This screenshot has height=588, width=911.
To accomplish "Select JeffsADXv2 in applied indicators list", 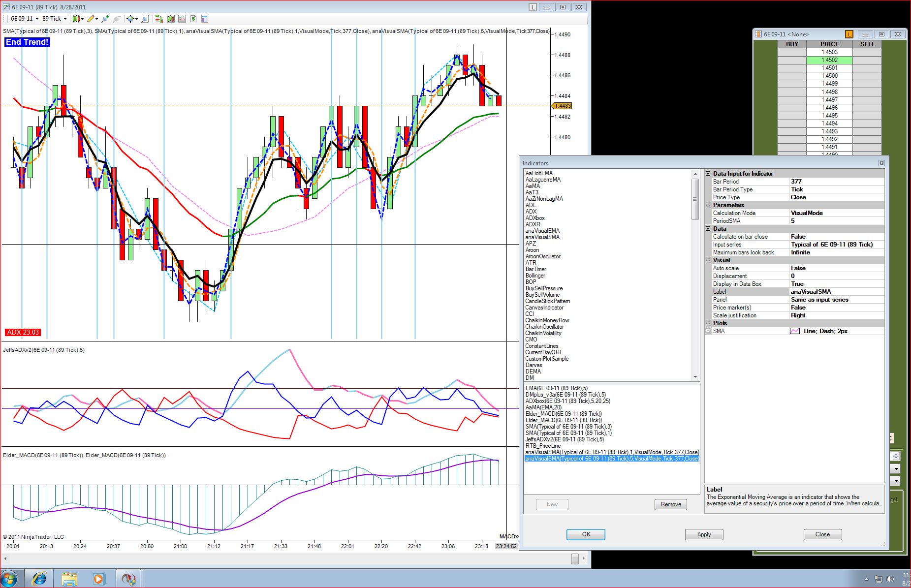I will [x=565, y=439].
